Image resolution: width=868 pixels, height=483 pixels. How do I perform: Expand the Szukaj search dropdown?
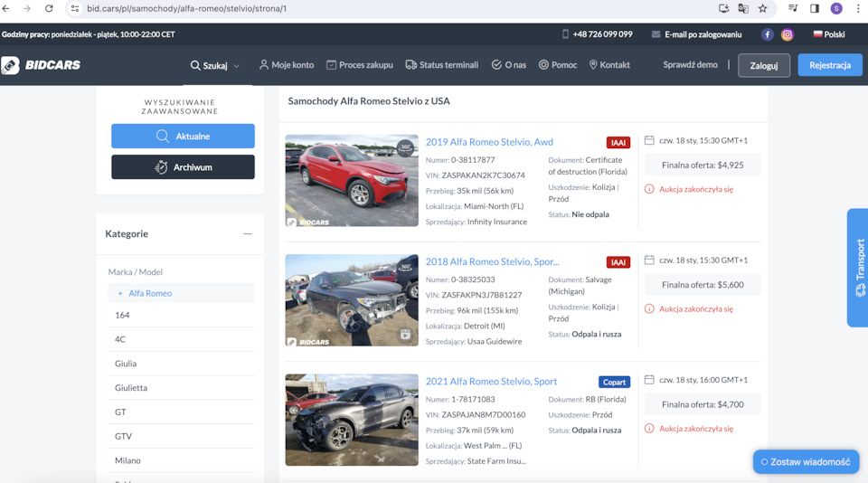[215, 65]
